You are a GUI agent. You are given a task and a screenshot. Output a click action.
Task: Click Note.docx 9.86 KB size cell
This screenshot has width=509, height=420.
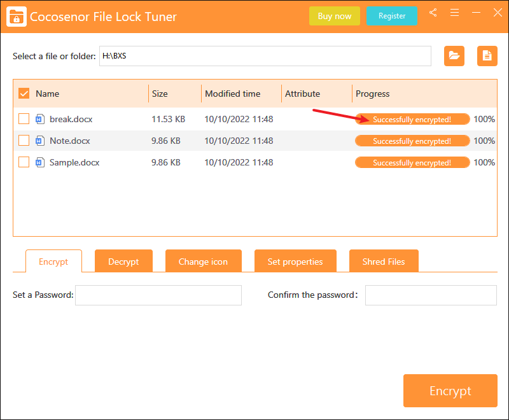(166, 141)
